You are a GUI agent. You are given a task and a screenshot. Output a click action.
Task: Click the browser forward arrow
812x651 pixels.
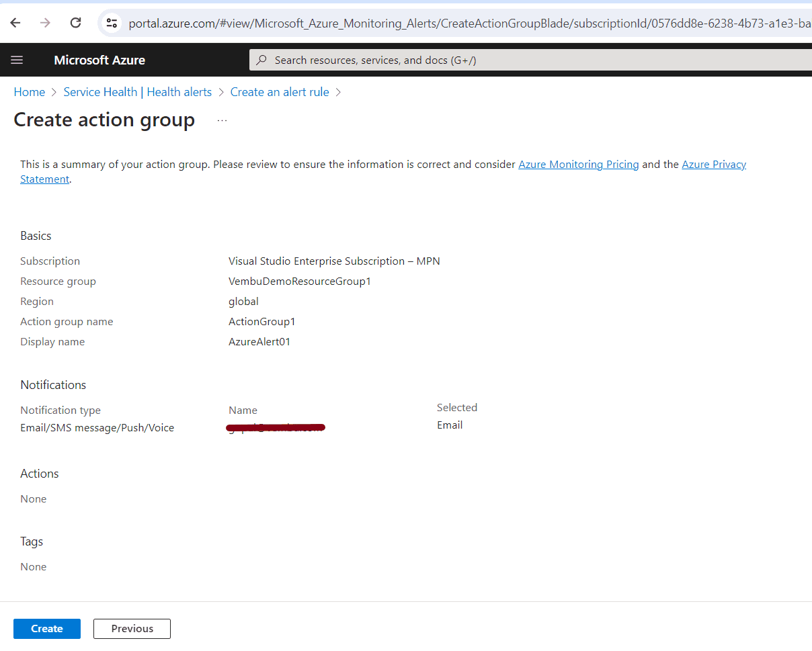click(45, 23)
